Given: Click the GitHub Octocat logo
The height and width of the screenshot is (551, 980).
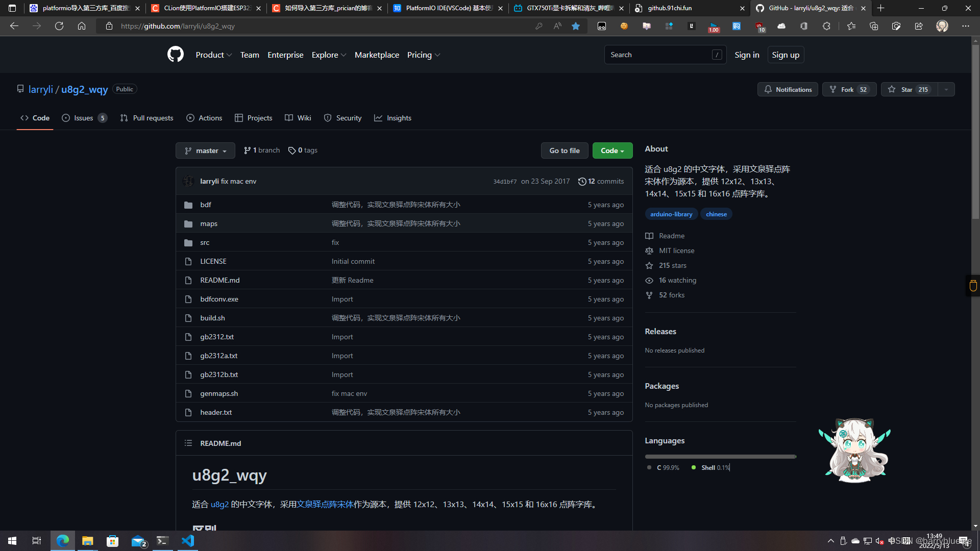Looking at the screenshot, I should (175, 55).
